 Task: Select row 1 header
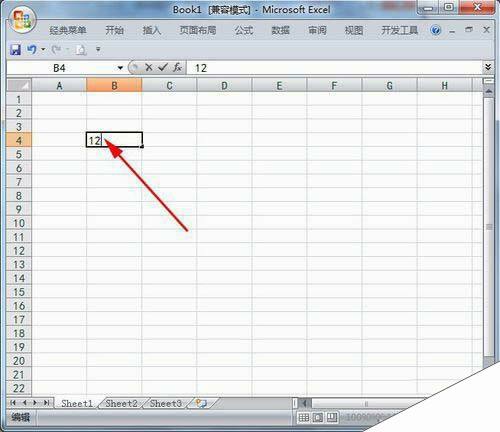(19, 99)
